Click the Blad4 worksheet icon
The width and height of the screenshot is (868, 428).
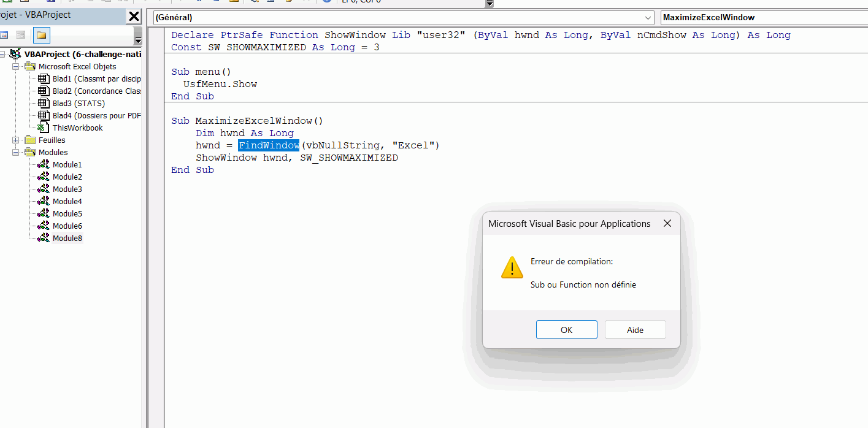pos(44,116)
